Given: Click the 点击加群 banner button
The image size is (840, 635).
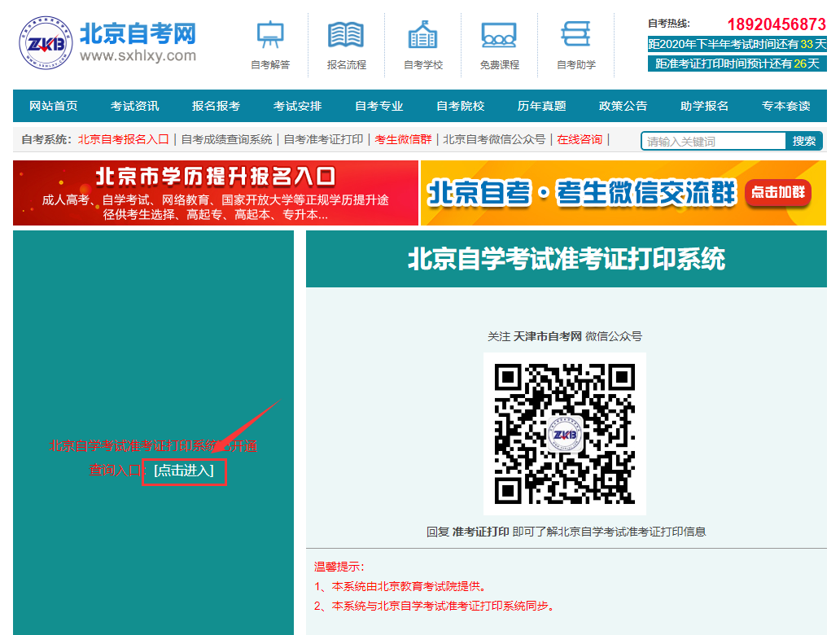Looking at the screenshot, I should click(x=777, y=192).
